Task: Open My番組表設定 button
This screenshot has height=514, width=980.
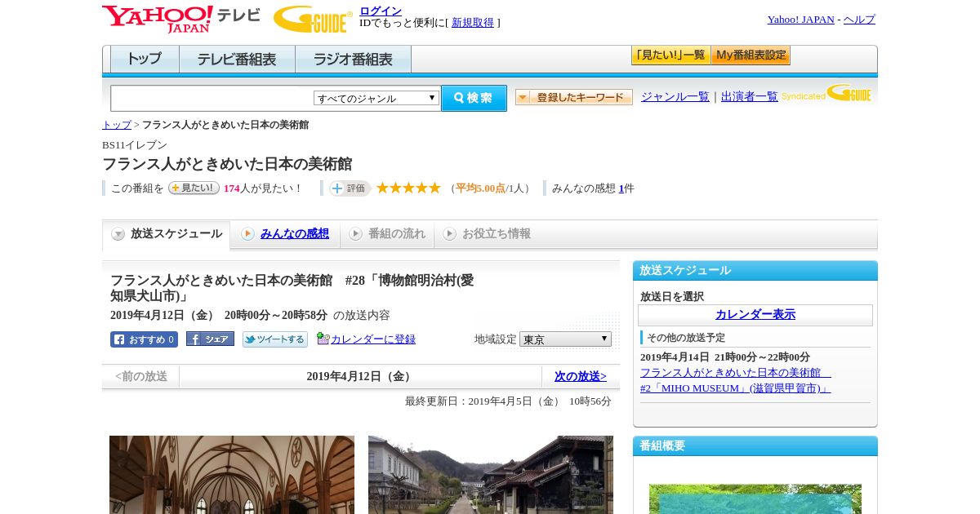Action: click(751, 55)
